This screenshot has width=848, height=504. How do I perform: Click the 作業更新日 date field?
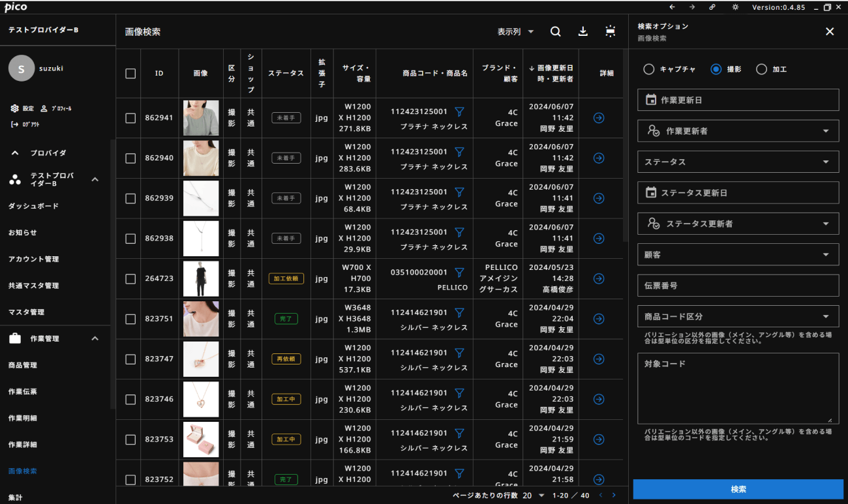tap(738, 100)
